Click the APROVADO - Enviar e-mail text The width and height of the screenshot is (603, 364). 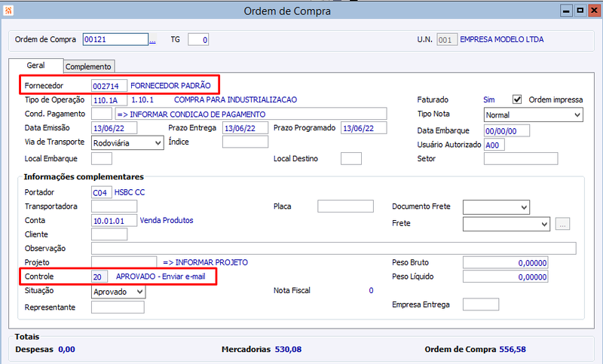coord(161,277)
